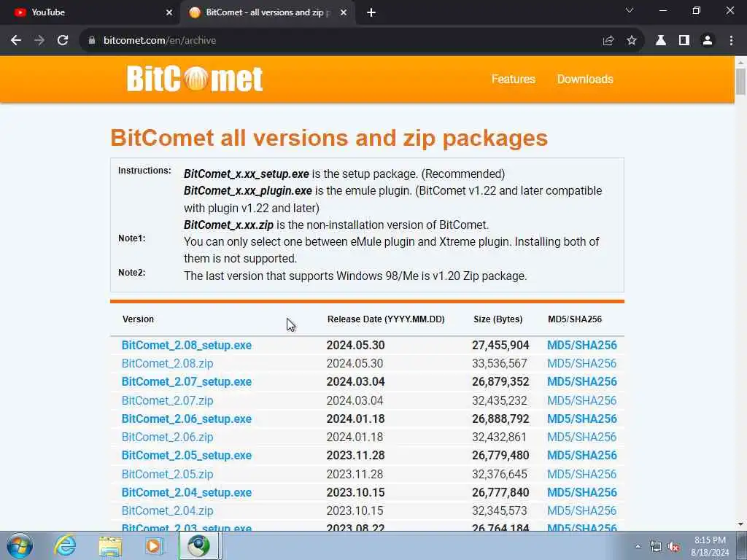The image size is (747, 560).
Task: Download BitComet_2.05.zip
Action: (x=167, y=474)
